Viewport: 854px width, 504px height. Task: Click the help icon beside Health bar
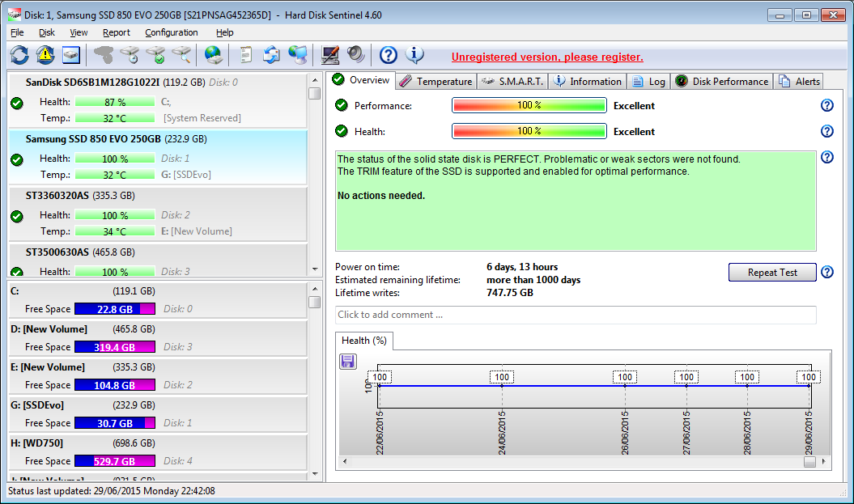coord(826,131)
